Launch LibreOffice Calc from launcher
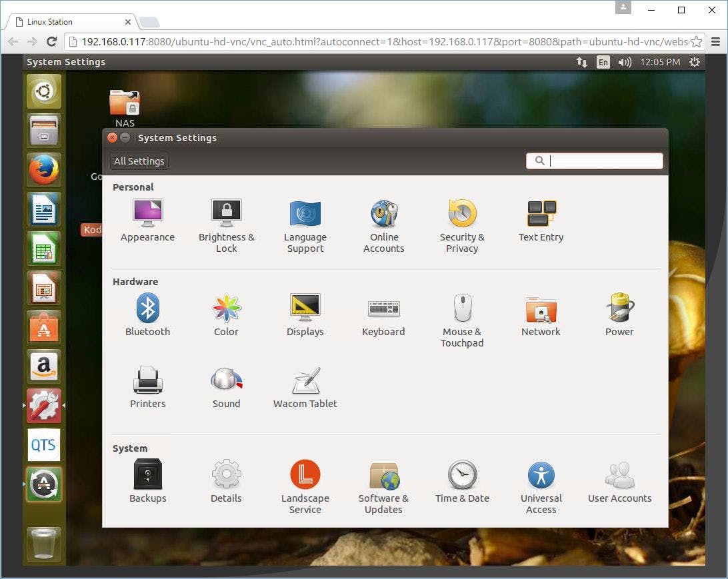The image size is (728, 579). click(x=43, y=249)
